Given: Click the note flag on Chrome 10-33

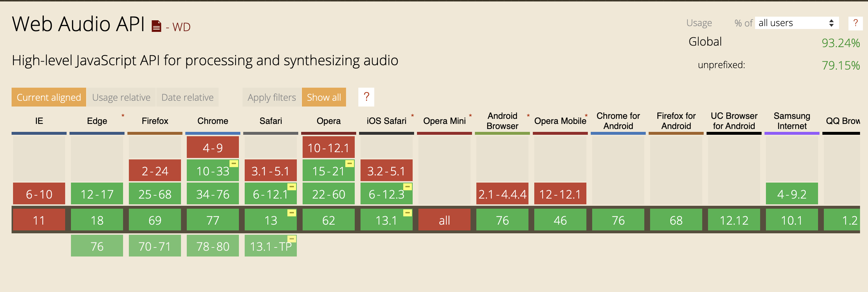Looking at the screenshot, I should (x=234, y=164).
